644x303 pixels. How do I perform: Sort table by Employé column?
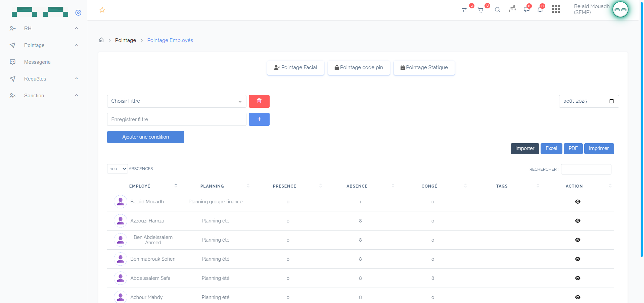coord(143,186)
